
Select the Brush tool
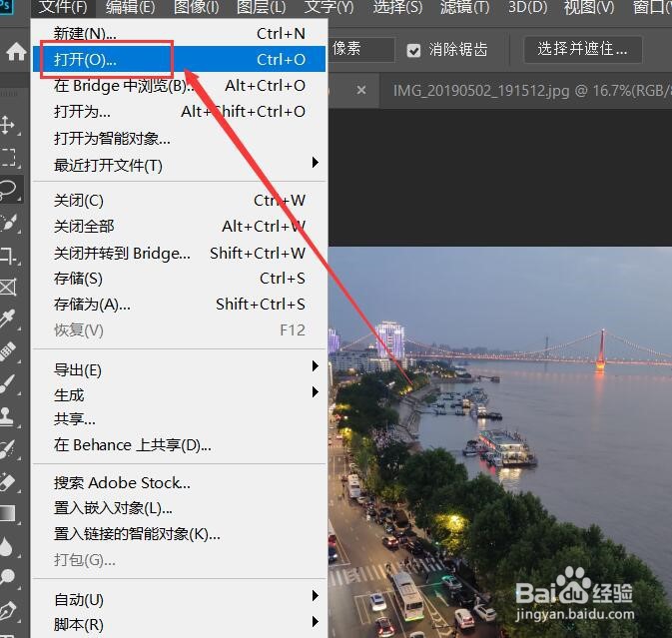(x=8, y=384)
